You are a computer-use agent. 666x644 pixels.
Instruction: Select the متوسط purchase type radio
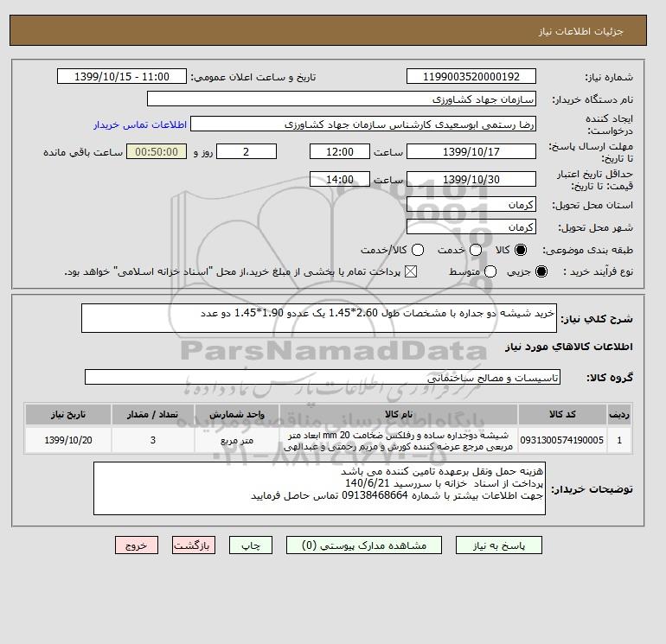(x=490, y=271)
